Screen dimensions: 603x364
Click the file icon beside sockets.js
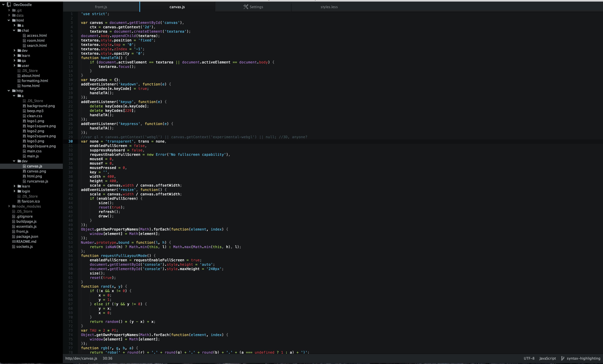[x=14, y=247]
